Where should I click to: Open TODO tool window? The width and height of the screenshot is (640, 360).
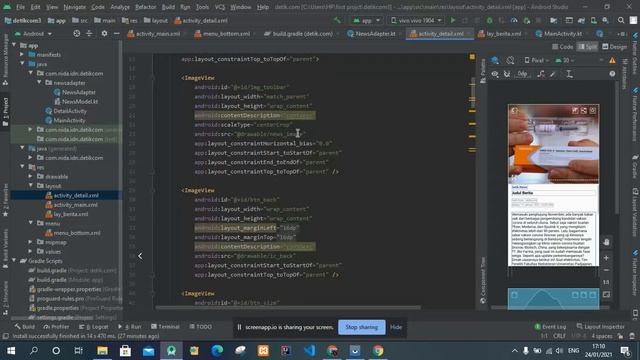(201, 327)
